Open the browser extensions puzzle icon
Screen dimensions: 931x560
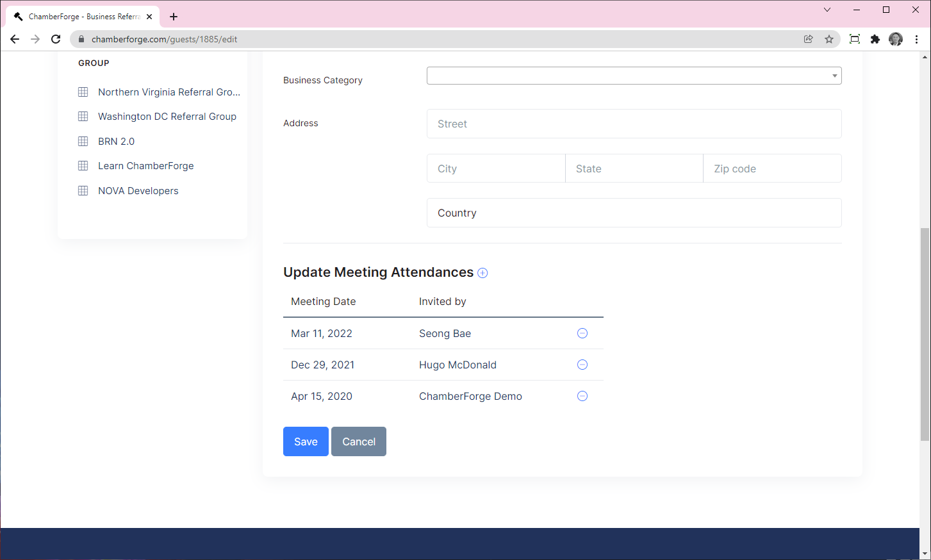pos(875,39)
